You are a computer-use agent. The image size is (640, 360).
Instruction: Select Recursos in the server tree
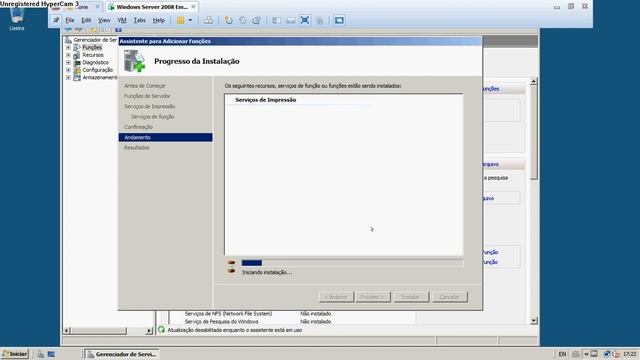pyautogui.click(x=93, y=55)
